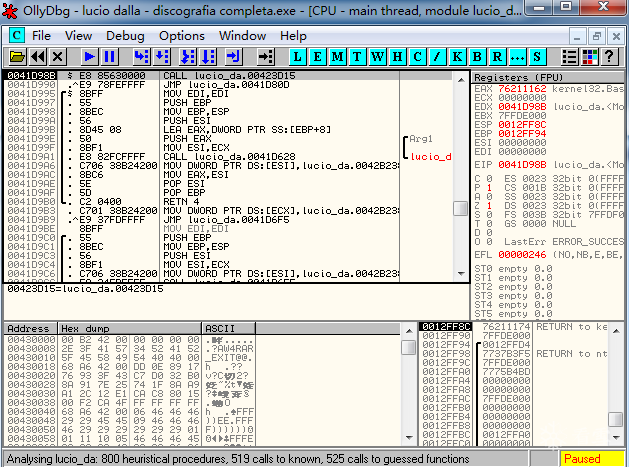Click the Hex dump column header
The height and width of the screenshot is (467, 629).
(130, 328)
